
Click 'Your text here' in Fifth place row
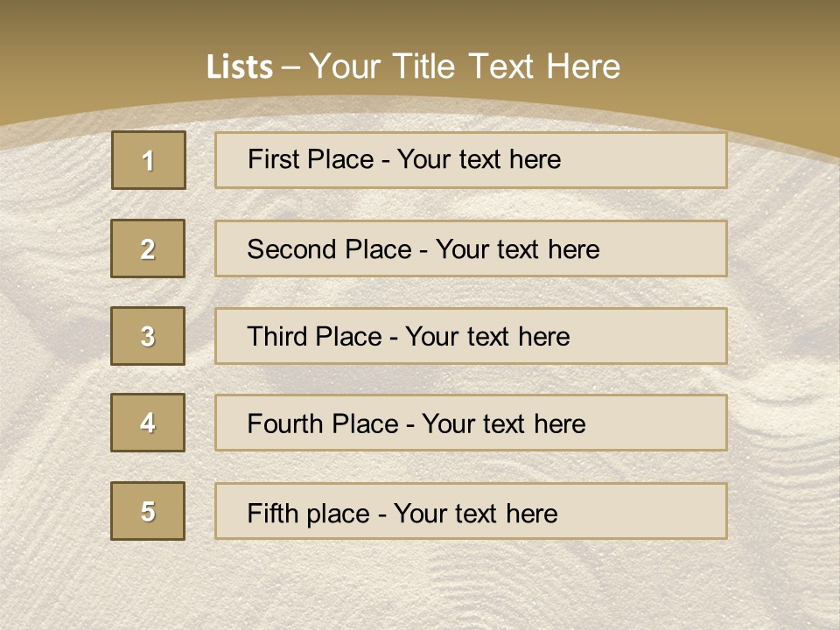point(475,514)
